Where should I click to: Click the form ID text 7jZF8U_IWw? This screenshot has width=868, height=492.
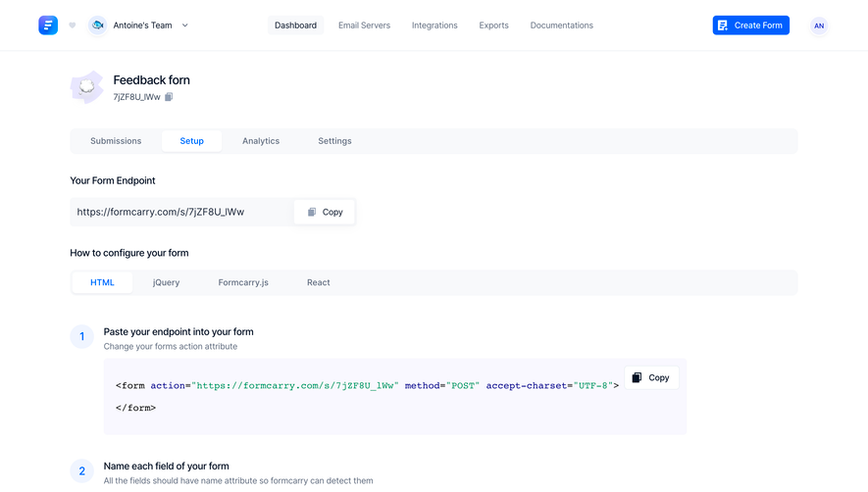pos(136,97)
